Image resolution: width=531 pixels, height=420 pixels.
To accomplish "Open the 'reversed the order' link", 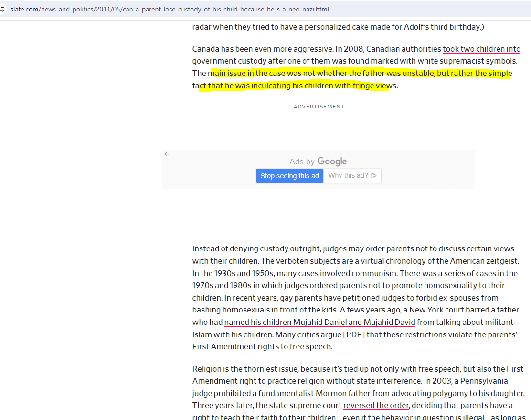I will tap(376, 405).
